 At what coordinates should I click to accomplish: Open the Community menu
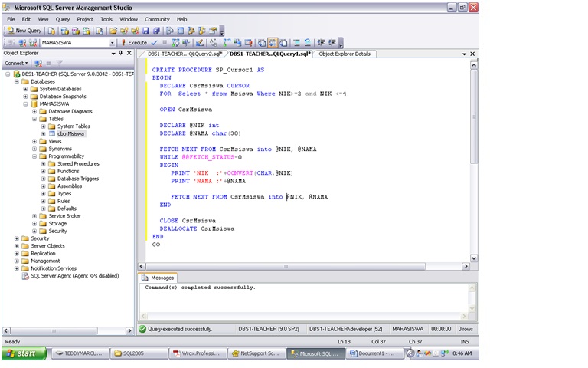pyautogui.click(x=157, y=19)
